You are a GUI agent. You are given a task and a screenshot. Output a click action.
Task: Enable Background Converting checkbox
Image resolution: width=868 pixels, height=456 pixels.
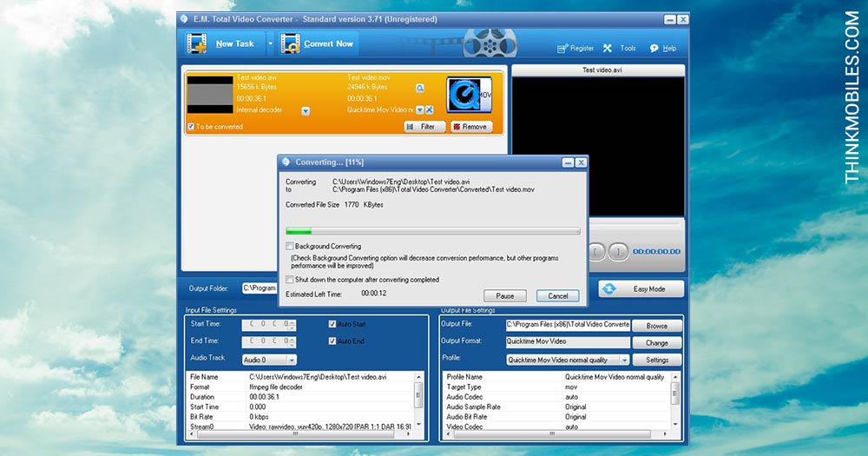(x=290, y=246)
